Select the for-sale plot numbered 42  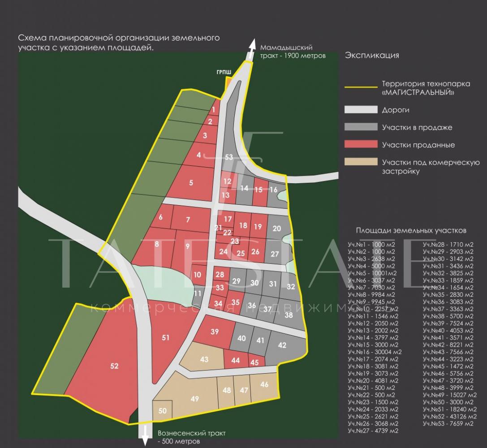(282, 345)
